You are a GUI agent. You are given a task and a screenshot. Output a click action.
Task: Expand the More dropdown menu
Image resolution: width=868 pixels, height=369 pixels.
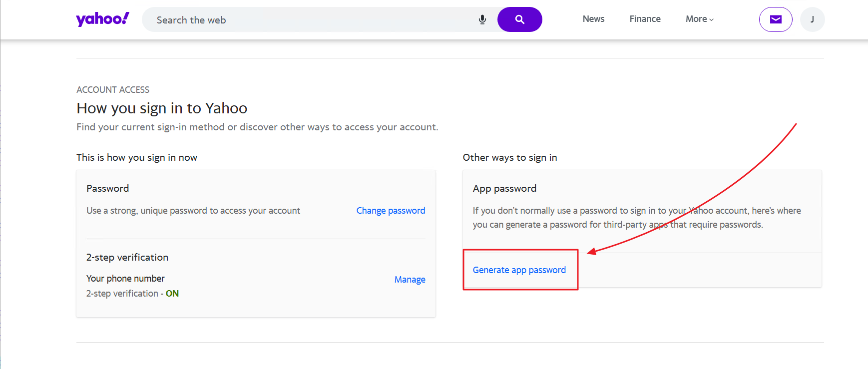pos(700,19)
